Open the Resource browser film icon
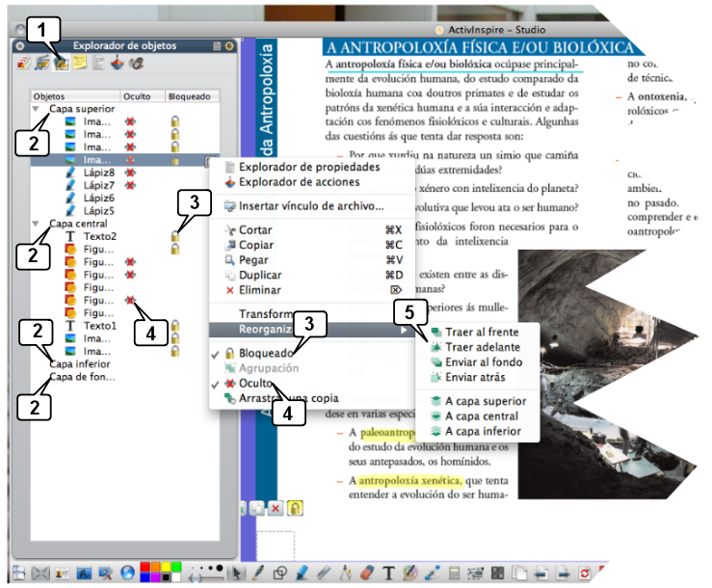The height and width of the screenshot is (588, 712). (42, 65)
